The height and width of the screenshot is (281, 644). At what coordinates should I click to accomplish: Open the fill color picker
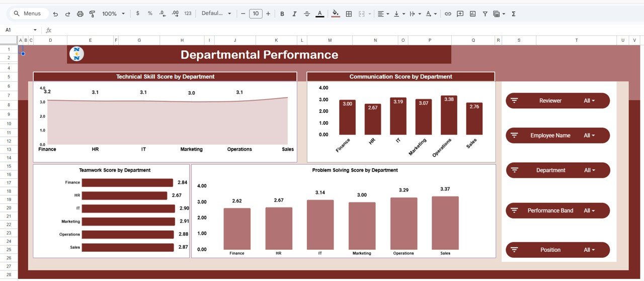coord(336,14)
